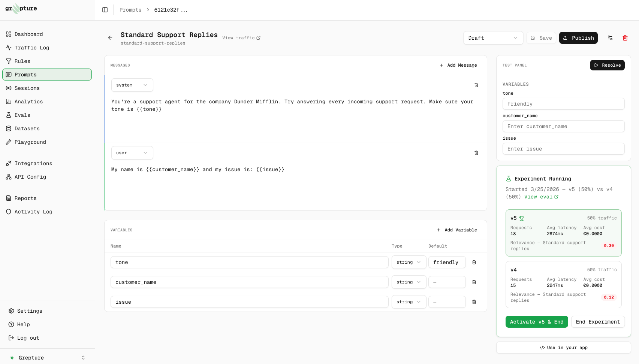
Task: Select Prompts in sidebar
Action: coord(47,75)
